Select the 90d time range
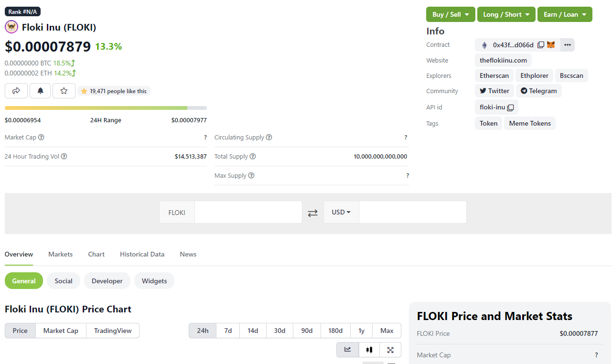612x364 pixels. pyautogui.click(x=307, y=331)
